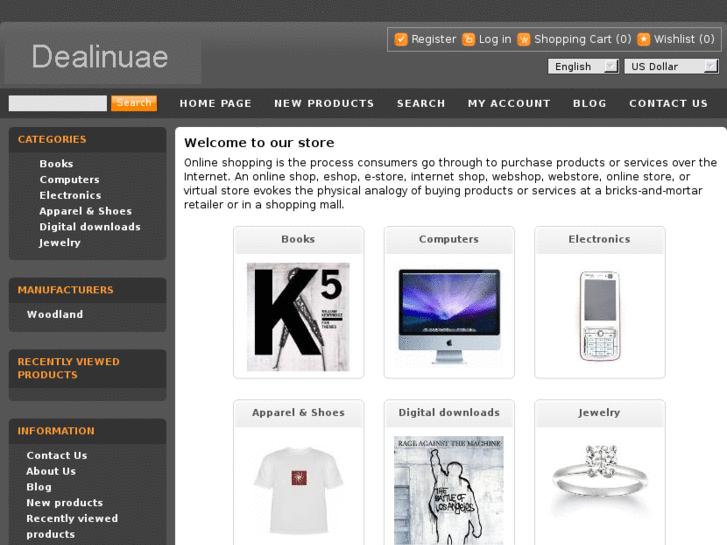Click the orange Search button
The image size is (727, 545).
[134, 103]
